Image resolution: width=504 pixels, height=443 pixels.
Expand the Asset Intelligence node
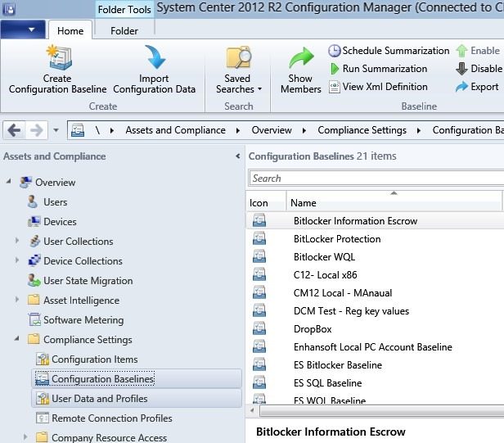point(17,300)
